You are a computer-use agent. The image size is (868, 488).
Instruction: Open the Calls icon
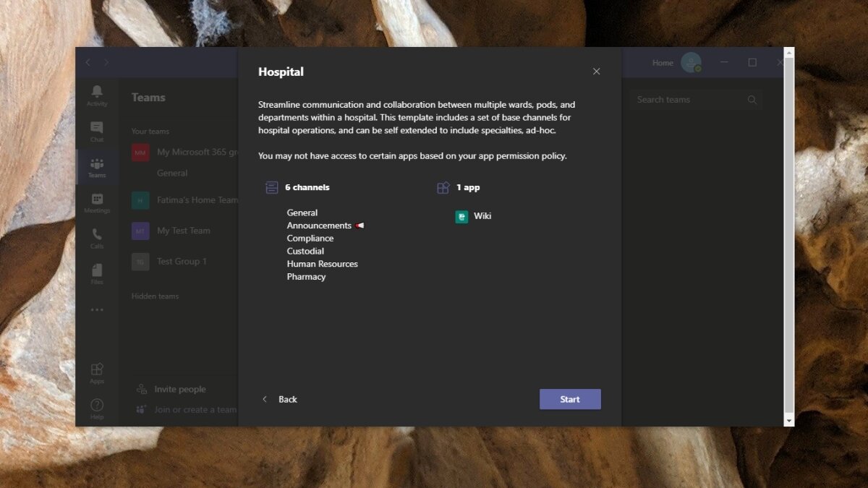pos(96,239)
